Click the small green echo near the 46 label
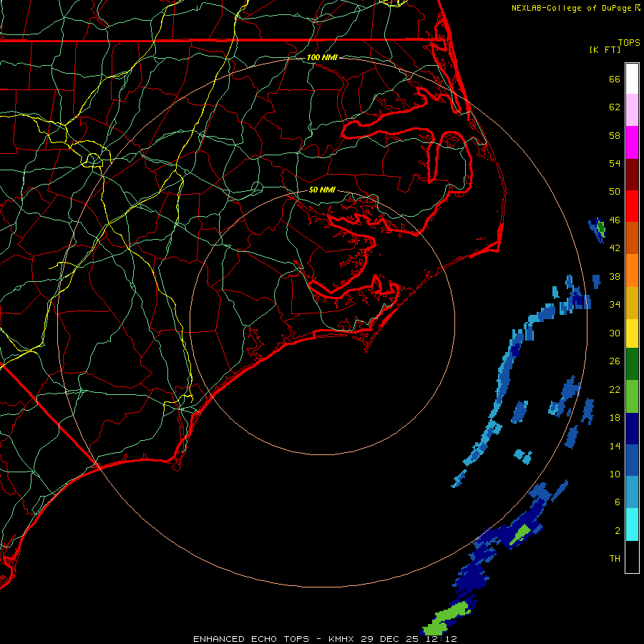This screenshot has height=644, width=644. point(601,228)
